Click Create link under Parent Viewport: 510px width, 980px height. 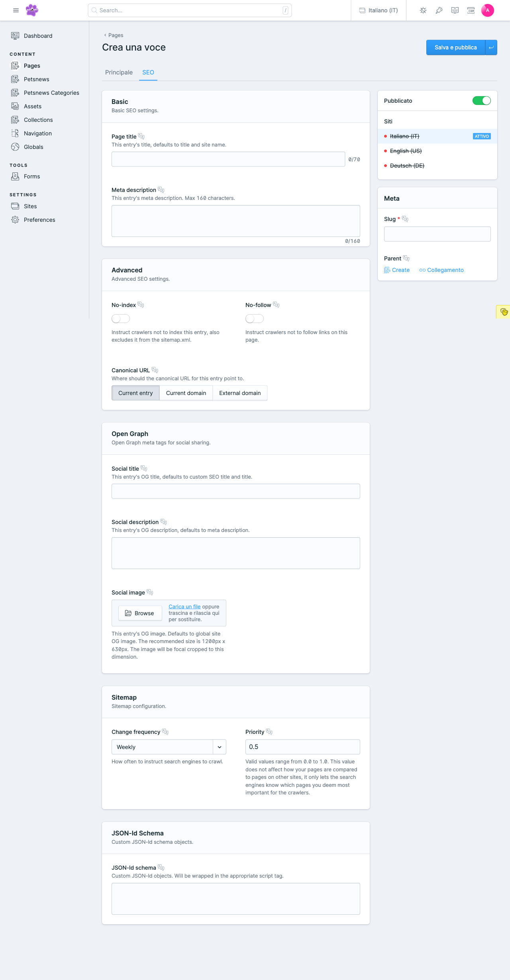(397, 270)
